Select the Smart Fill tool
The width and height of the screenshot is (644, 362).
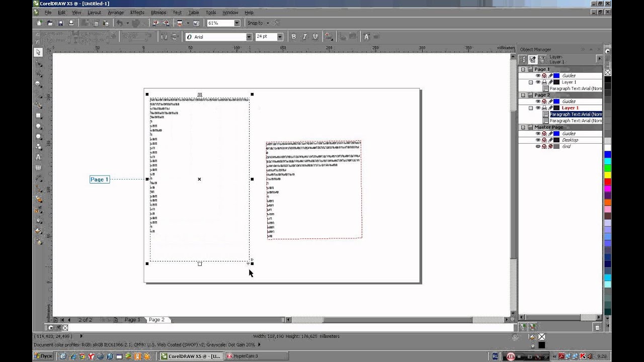[x=38, y=105]
